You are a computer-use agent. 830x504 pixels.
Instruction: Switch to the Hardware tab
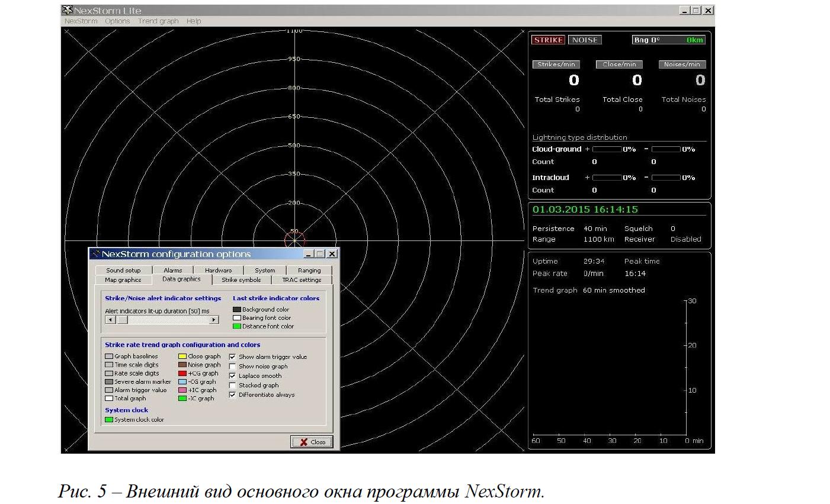(x=218, y=270)
